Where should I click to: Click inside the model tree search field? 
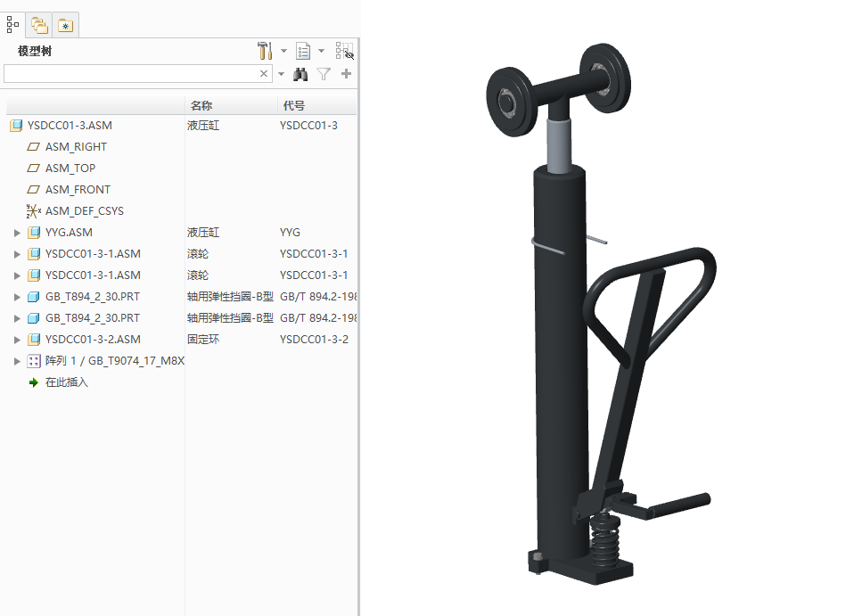[x=131, y=74]
